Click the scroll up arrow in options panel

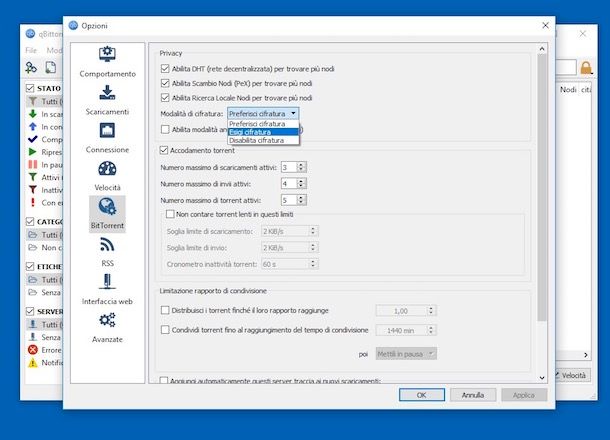(x=542, y=49)
